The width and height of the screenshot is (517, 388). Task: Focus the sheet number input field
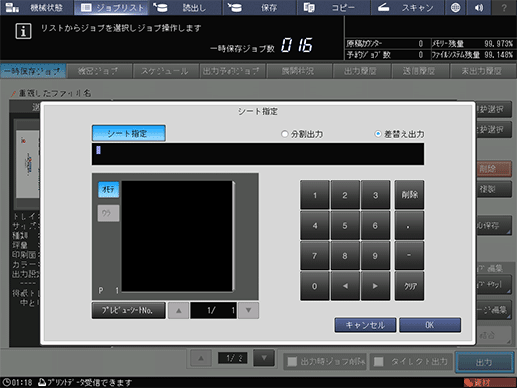pos(258,154)
